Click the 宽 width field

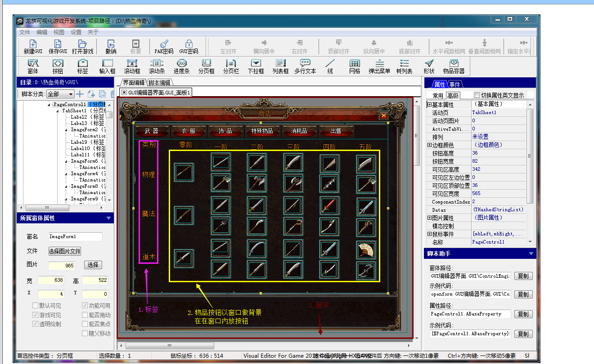coord(51,280)
